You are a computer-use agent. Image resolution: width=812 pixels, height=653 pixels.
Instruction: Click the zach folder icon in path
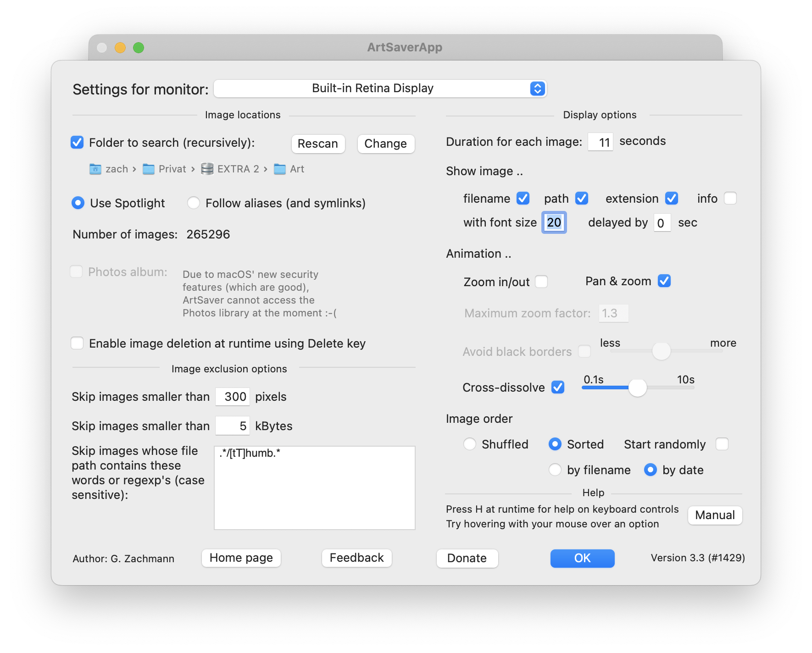[95, 169]
